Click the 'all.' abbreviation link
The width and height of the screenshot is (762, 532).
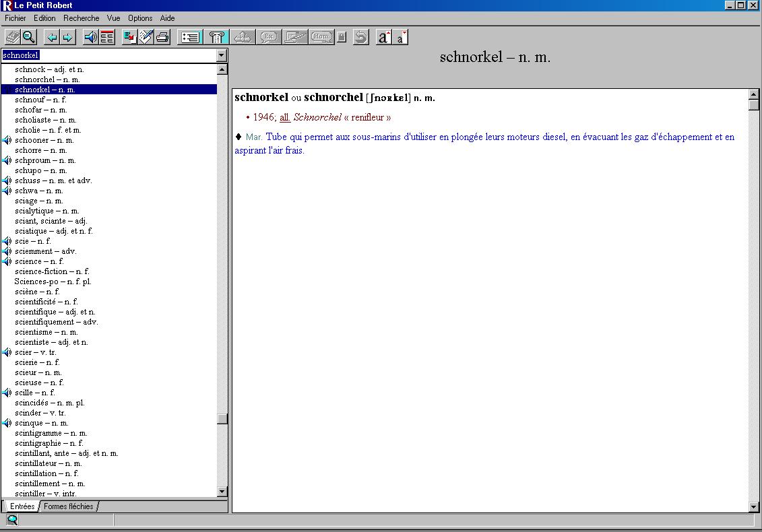tap(285, 117)
